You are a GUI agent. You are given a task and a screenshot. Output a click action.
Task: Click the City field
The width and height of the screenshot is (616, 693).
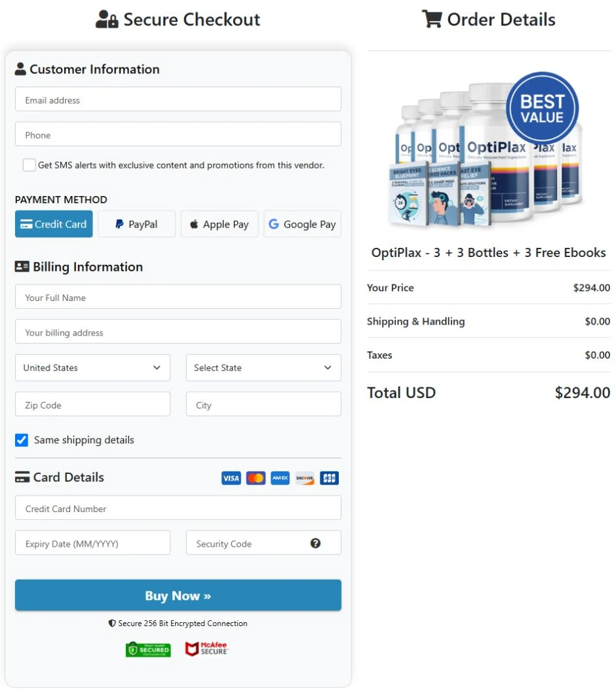point(263,404)
